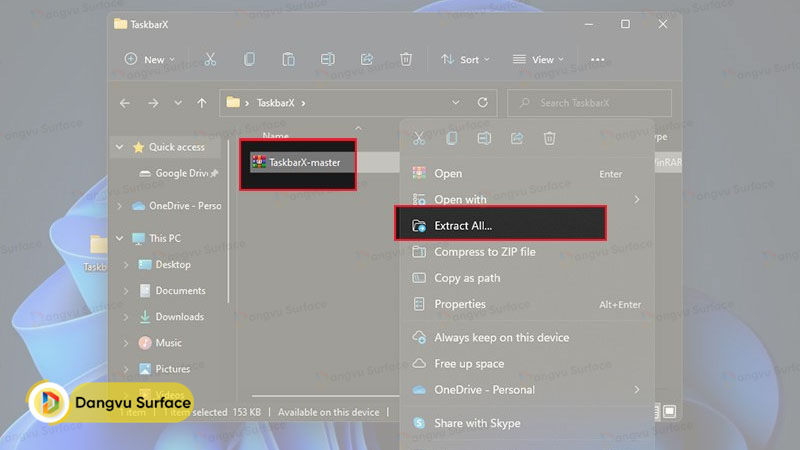Expand the Documents tree node
The height and width of the screenshot is (450, 800).
point(126,291)
